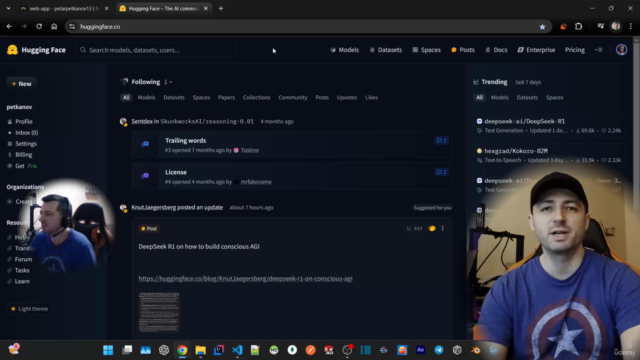Open three-dot menu on KnutJaegersberg post
Image resolution: width=640 pixels, height=360 pixels.
click(x=442, y=229)
